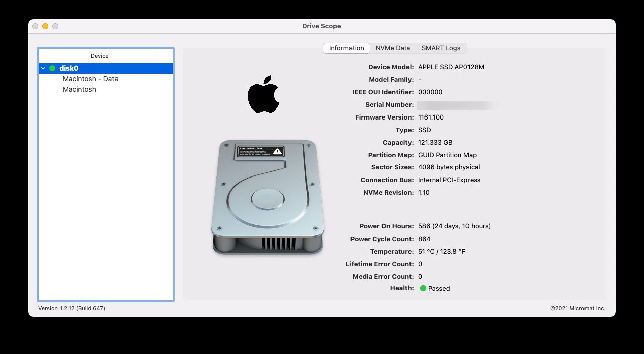Click the 4096 bytes physical value
This screenshot has width=644, height=354.
449,167
